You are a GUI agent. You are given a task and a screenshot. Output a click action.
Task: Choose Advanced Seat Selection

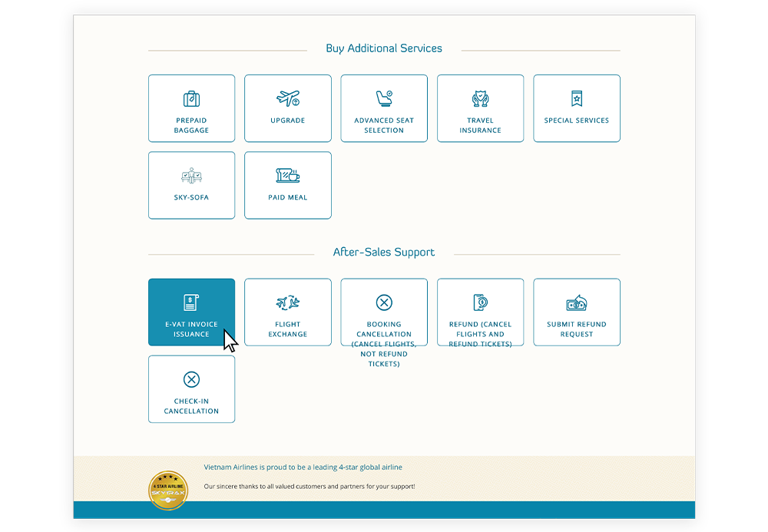(384, 107)
